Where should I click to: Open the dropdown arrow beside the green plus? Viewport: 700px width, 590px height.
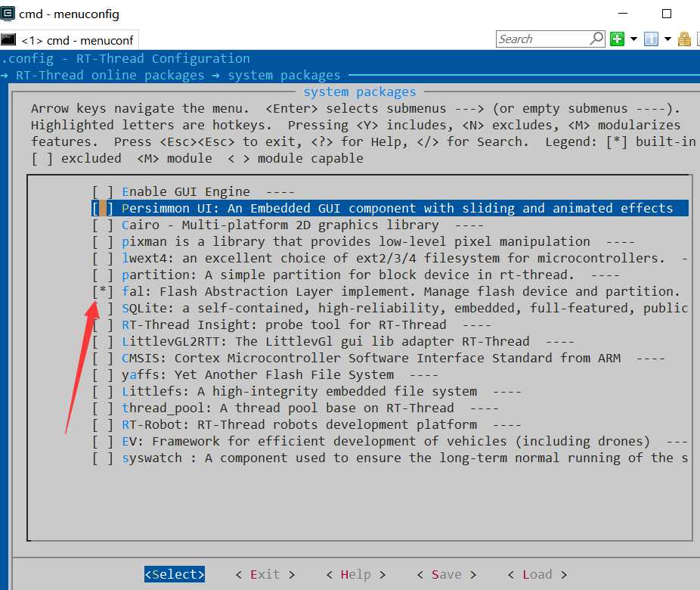(x=633, y=39)
